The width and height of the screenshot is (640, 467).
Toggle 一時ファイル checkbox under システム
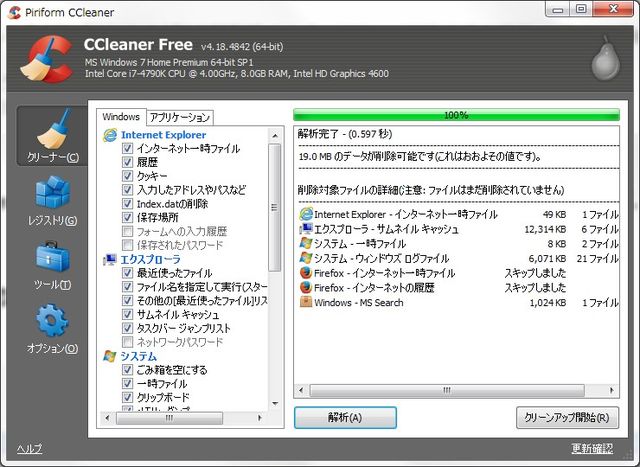127,384
